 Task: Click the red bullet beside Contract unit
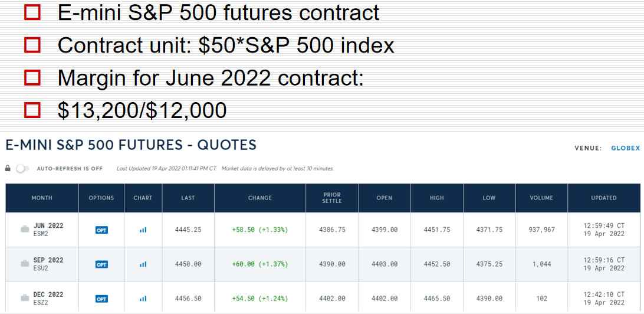[x=32, y=45]
